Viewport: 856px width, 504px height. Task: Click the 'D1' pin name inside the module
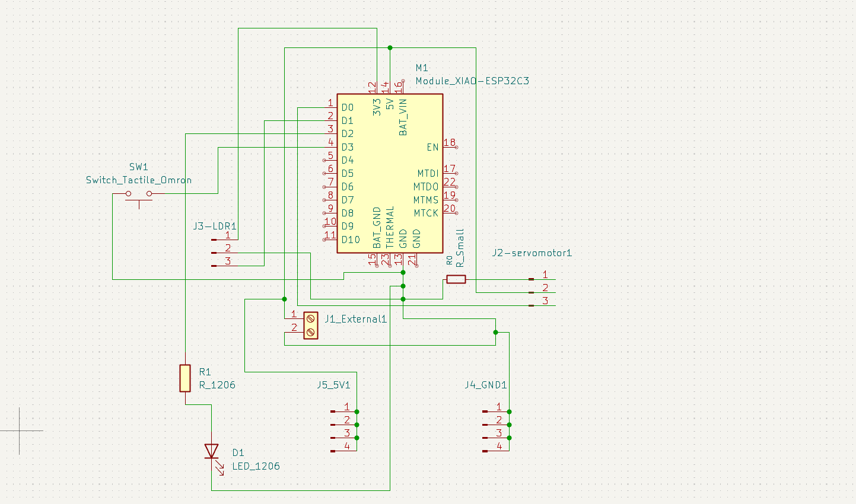click(348, 121)
